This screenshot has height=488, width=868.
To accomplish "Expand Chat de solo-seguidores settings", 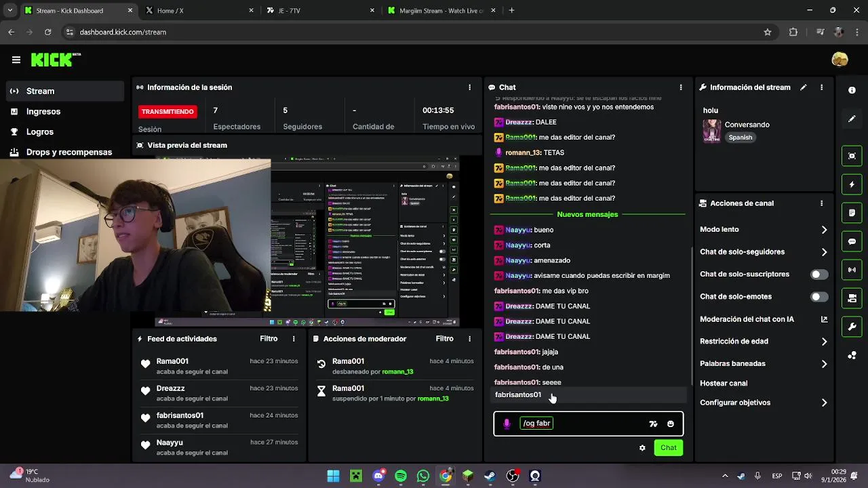I will [764, 252].
